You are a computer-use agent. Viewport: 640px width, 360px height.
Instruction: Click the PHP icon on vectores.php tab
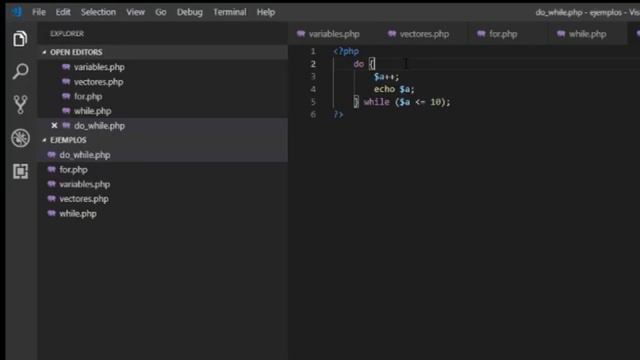pos(392,33)
